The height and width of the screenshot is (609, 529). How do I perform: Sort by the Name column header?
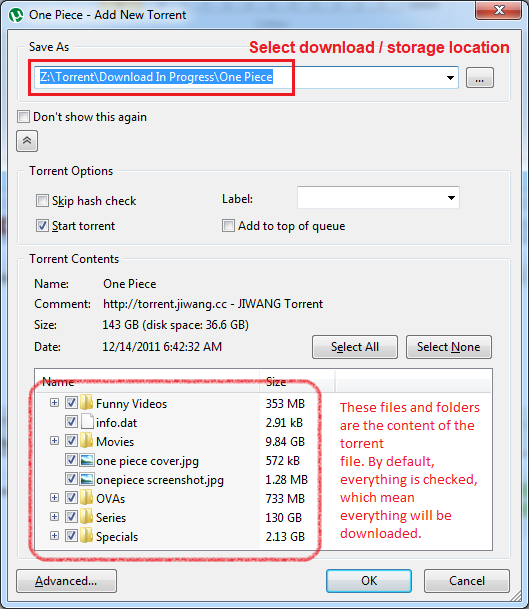coord(147,382)
